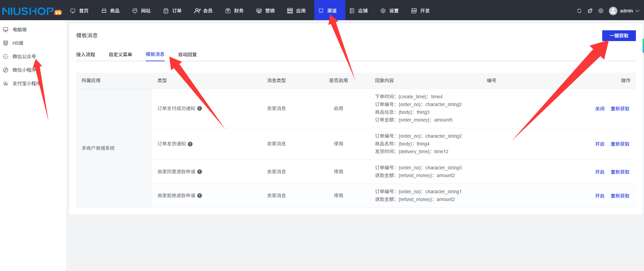Click info icon beside 商家拒绝退款申请

point(200,196)
